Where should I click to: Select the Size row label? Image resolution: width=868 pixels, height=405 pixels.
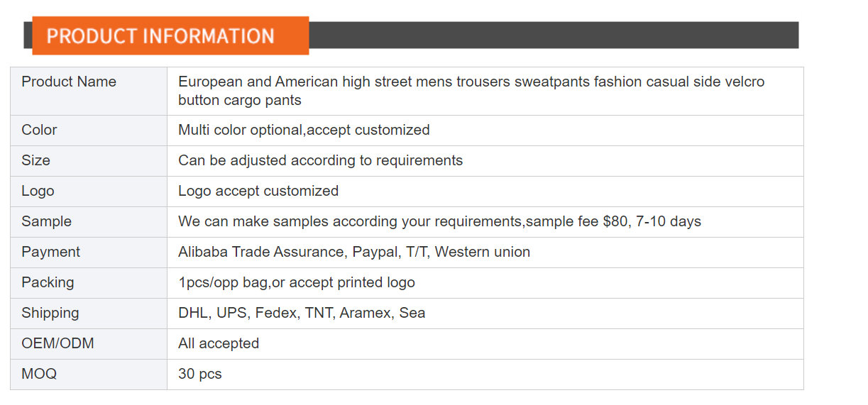[35, 160]
